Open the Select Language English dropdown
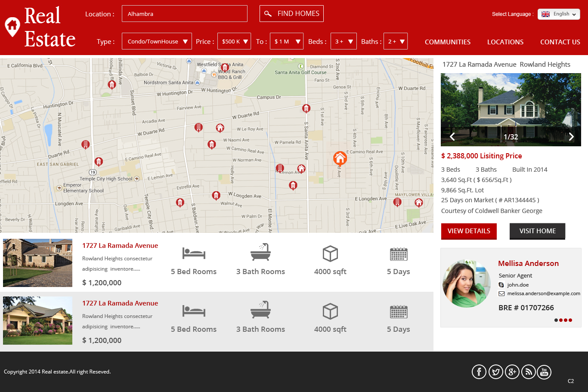 558,14
